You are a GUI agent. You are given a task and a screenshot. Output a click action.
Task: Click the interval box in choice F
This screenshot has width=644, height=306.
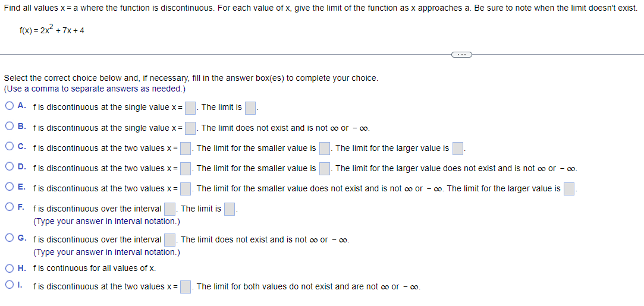point(170,209)
